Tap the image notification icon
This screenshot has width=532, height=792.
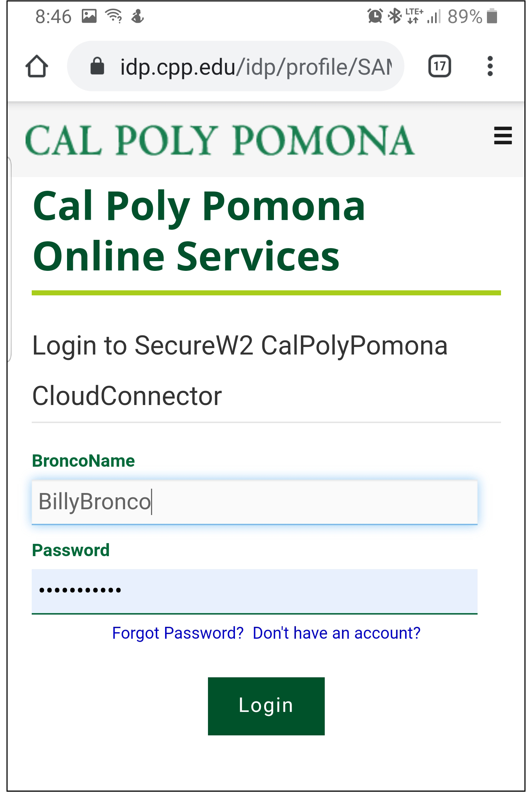pos(89,16)
